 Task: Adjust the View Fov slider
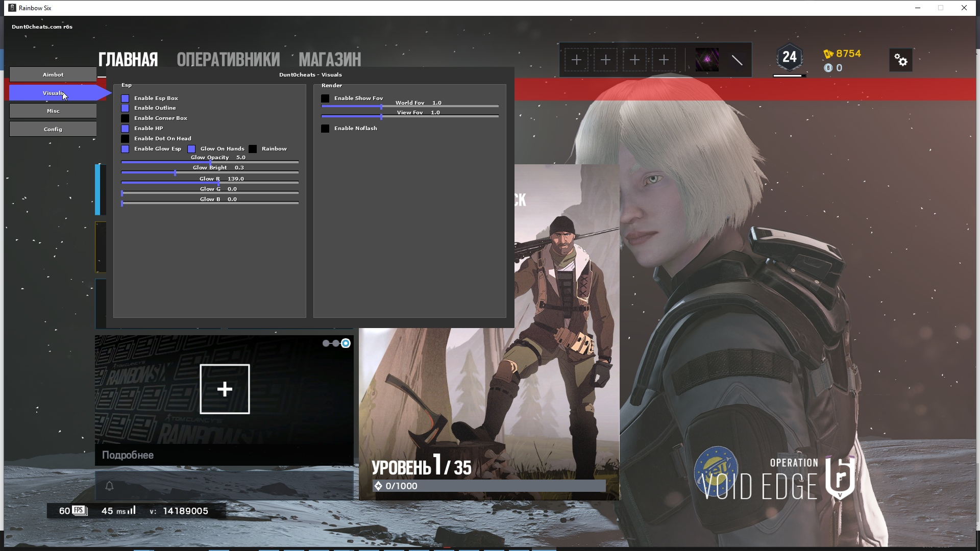[410, 116]
